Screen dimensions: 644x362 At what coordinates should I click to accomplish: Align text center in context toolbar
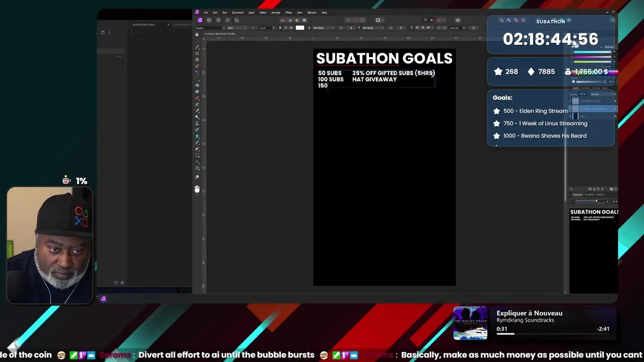point(417,28)
